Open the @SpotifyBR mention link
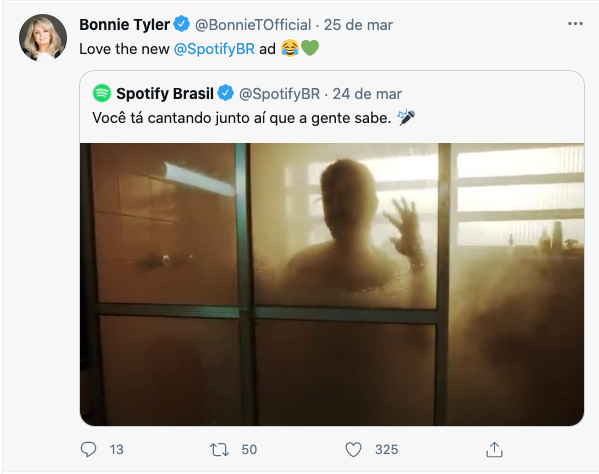This screenshot has width=599, height=474. pos(214,49)
